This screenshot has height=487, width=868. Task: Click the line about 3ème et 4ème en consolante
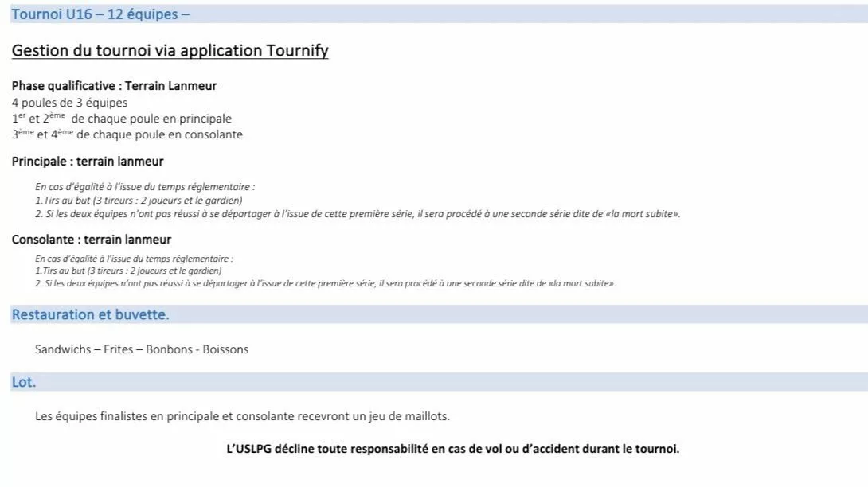pyautogui.click(x=127, y=134)
